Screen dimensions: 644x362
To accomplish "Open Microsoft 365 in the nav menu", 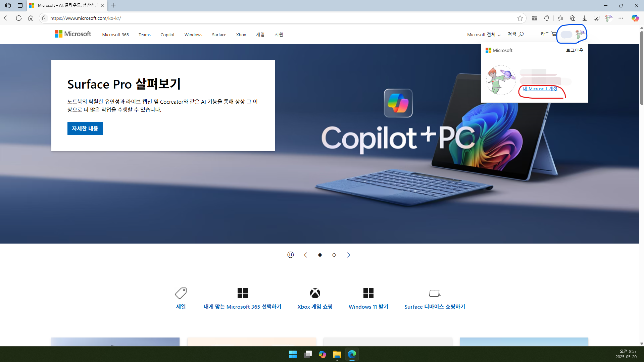I will click(x=115, y=35).
